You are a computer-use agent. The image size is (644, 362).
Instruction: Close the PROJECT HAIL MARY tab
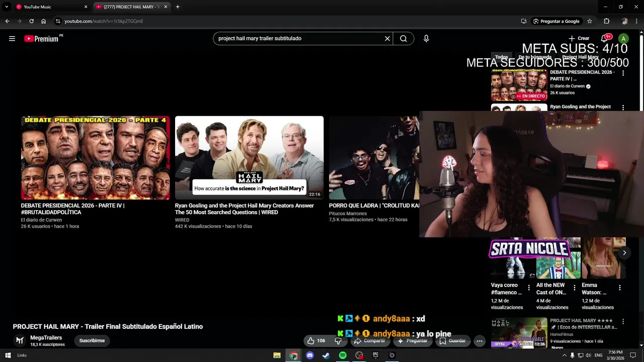point(166,7)
